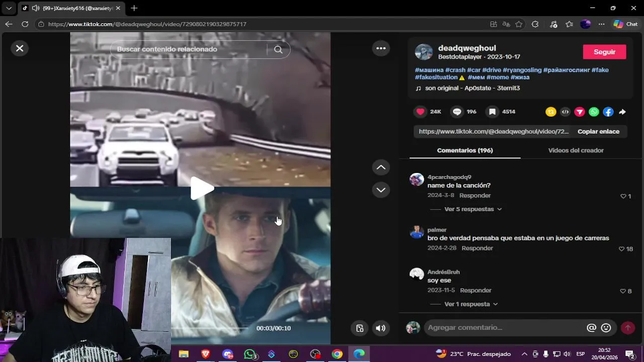Switch to Comentarios (196) tab
Screen dimensions: 644x362
pyautogui.click(x=465, y=150)
